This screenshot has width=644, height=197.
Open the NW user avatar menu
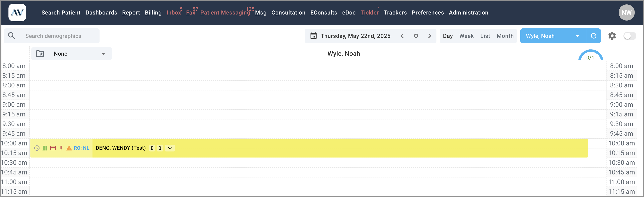click(x=626, y=12)
